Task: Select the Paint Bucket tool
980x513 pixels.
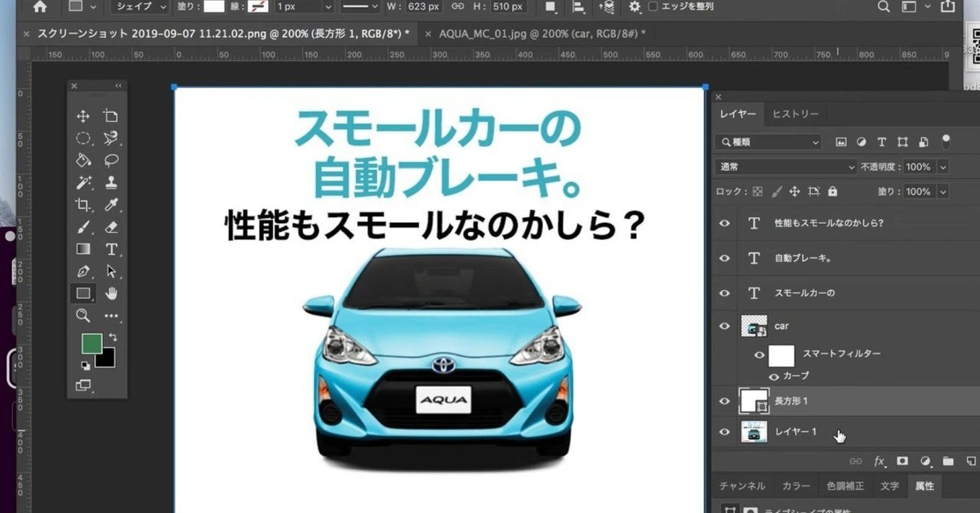Action: (x=82, y=160)
